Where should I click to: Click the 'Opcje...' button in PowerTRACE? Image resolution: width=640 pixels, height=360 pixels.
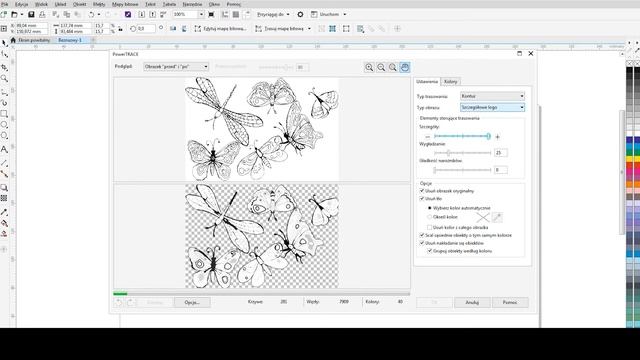pyautogui.click(x=192, y=302)
